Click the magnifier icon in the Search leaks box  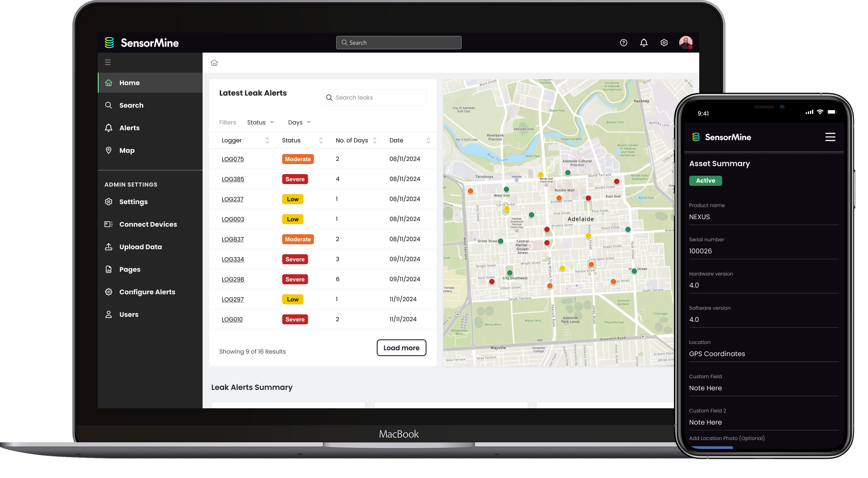[x=329, y=98]
